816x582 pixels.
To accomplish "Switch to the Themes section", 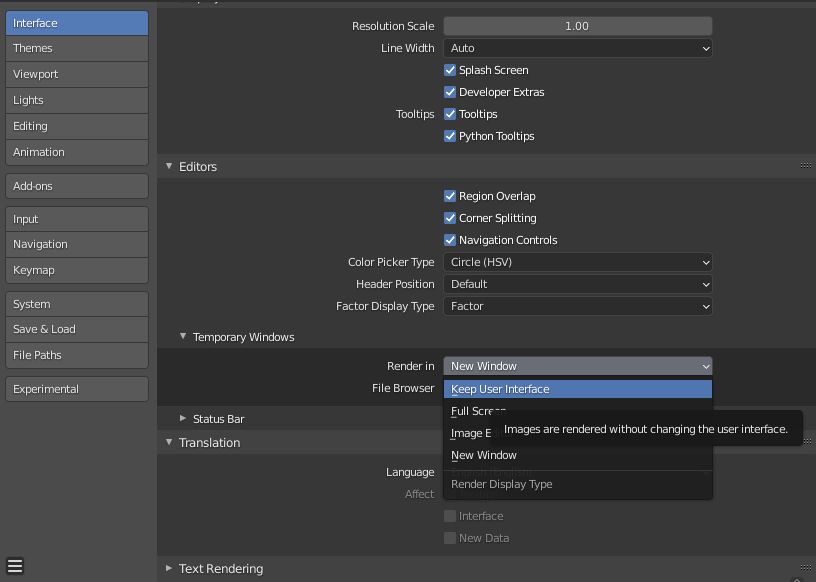I will pos(77,48).
